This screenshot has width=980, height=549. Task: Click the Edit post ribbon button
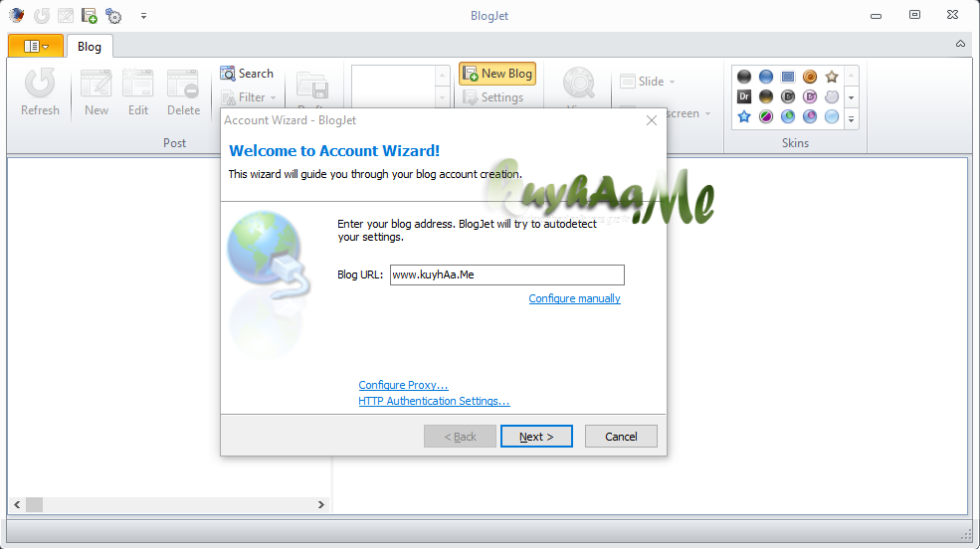click(x=138, y=92)
